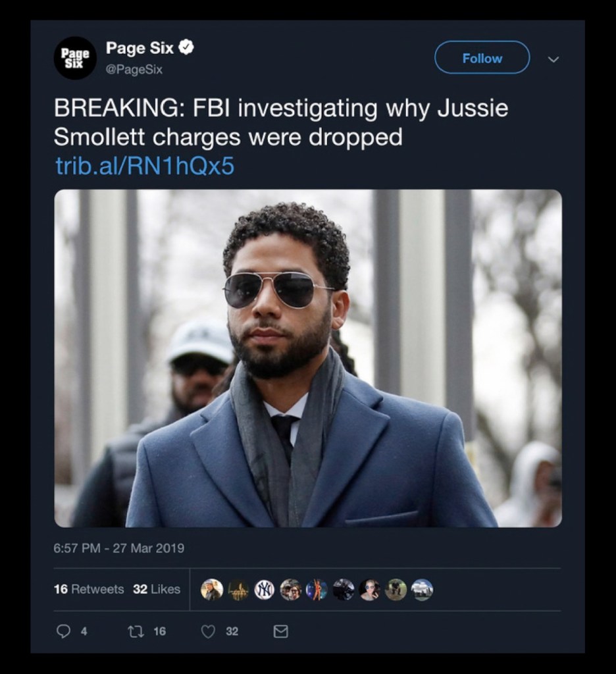Retweet this Page Six tweet
The image size is (616, 674).
coord(136,631)
